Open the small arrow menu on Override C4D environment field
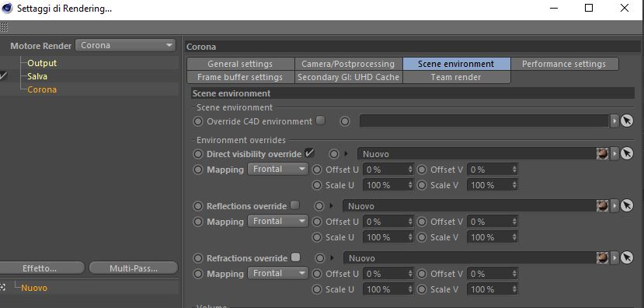Image resolution: width=644 pixels, height=308 pixels. point(614,121)
